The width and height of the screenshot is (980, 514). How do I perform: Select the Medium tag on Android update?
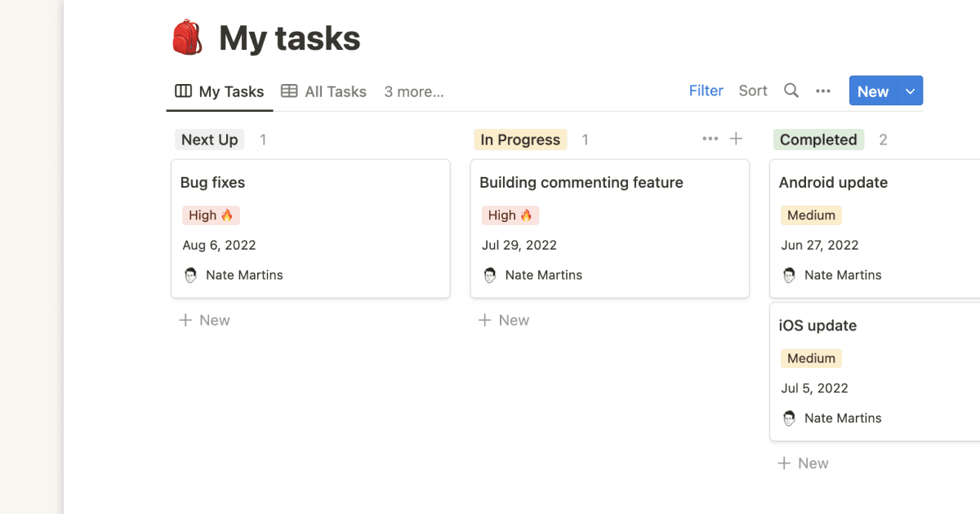click(x=811, y=215)
